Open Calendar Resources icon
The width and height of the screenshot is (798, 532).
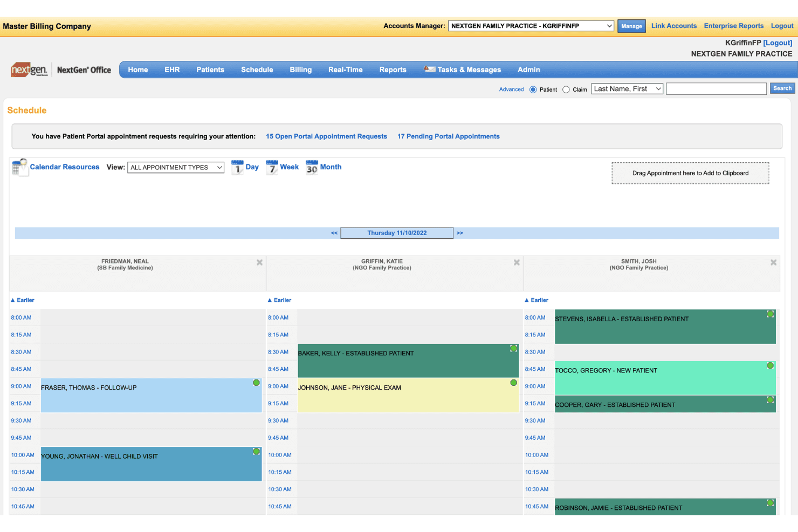pos(20,168)
